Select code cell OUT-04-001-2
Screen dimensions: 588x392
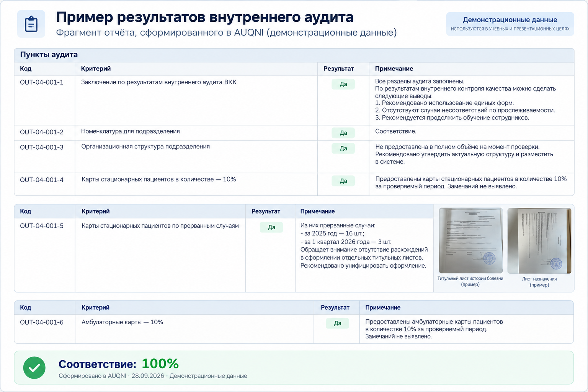tap(42, 132)
